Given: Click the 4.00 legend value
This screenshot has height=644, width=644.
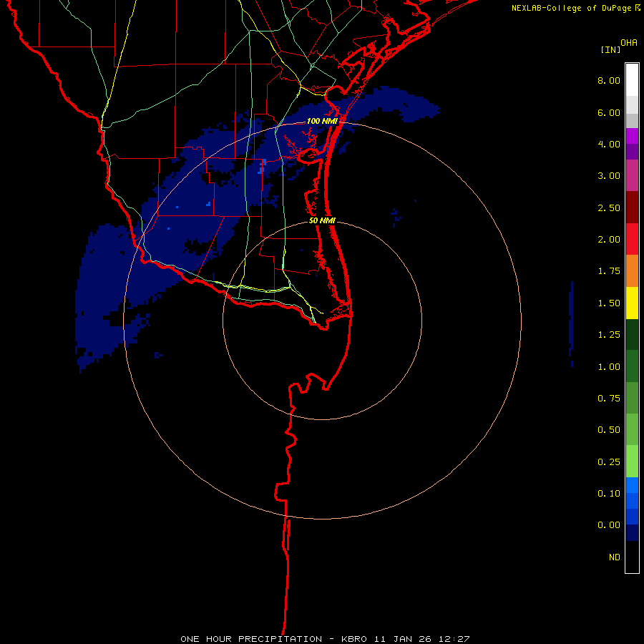Looking at the screenshot, I should tap(609, 144).
